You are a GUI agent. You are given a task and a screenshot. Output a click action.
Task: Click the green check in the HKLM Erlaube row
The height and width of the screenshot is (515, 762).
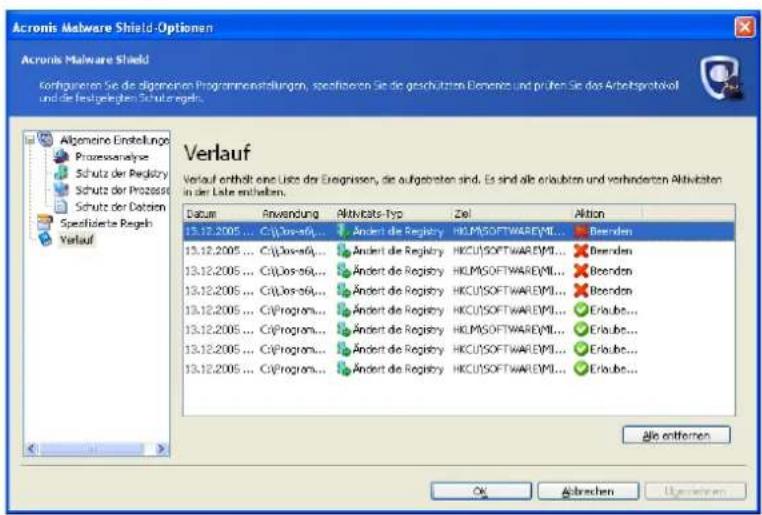(x=581, y=329)
